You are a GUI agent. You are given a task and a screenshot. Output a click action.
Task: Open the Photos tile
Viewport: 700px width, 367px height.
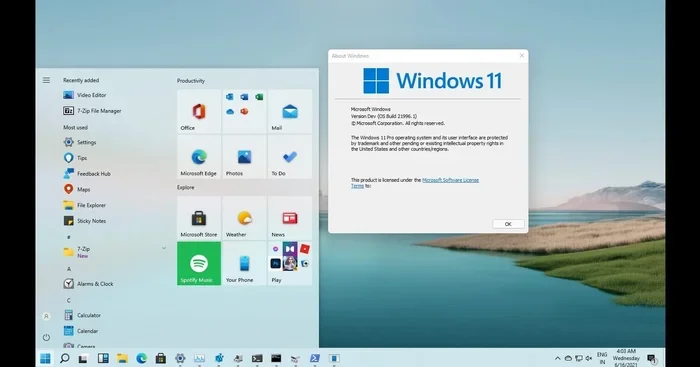pos(244,157)
